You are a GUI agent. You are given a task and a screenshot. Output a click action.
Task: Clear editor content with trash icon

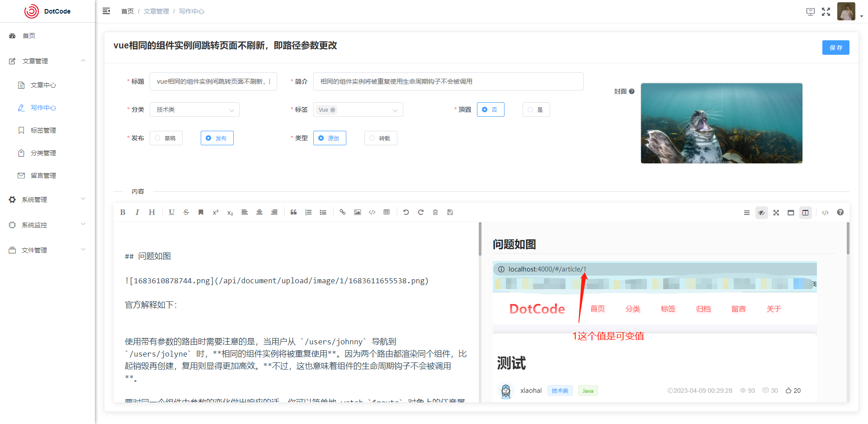pos(435,212)
